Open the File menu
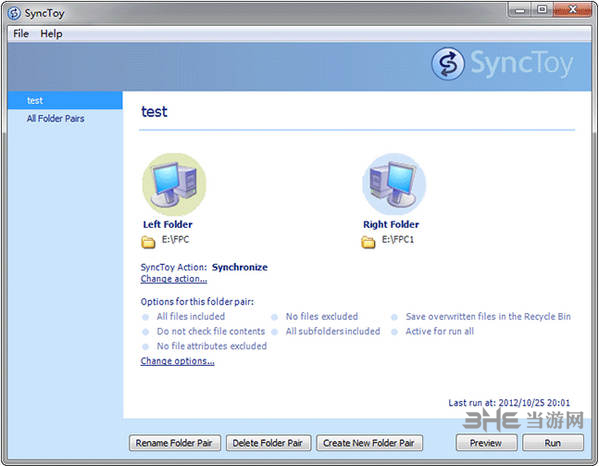599x466 pixels. 21,34
